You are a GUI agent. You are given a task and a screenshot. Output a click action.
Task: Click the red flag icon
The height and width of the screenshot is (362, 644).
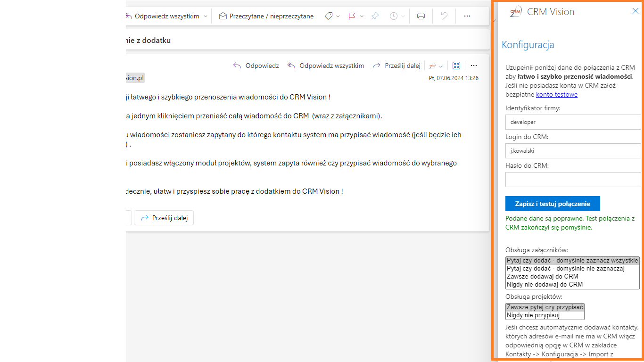352,16
